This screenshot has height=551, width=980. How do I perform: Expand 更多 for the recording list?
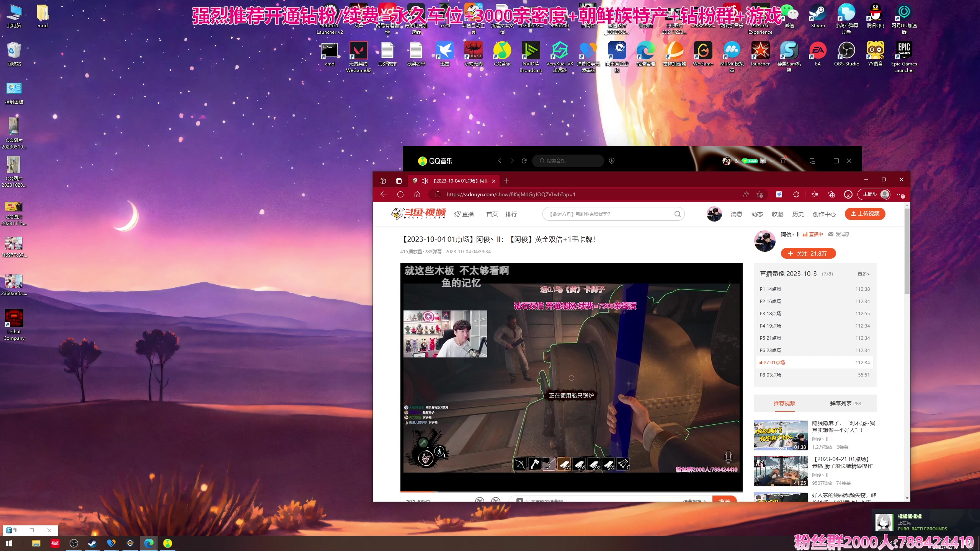click(x=863, y=274)
